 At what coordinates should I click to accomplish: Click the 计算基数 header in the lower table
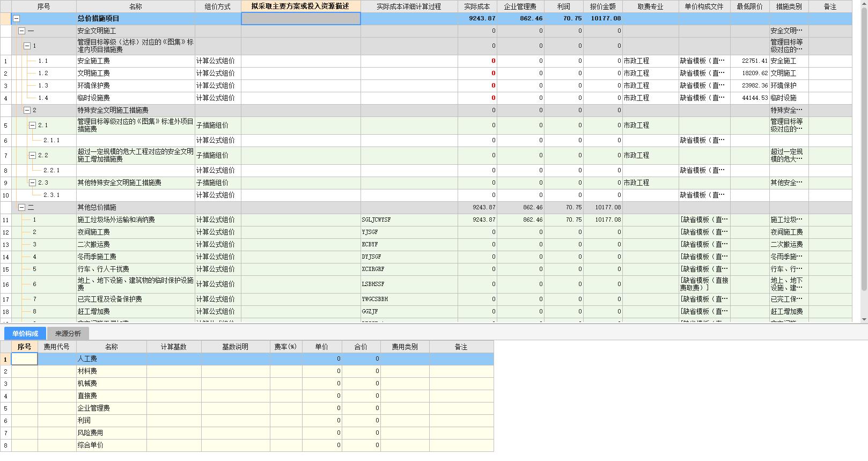click(x=174, y=347)
